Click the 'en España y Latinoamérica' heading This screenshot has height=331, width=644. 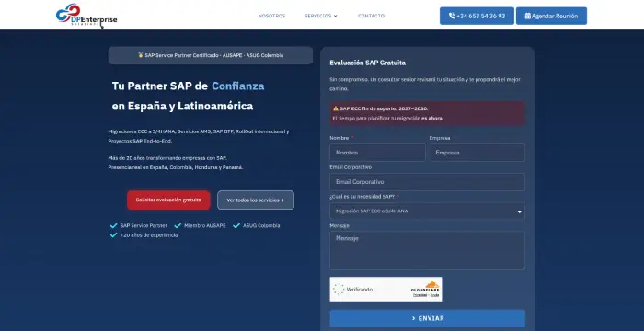[182, 106]
